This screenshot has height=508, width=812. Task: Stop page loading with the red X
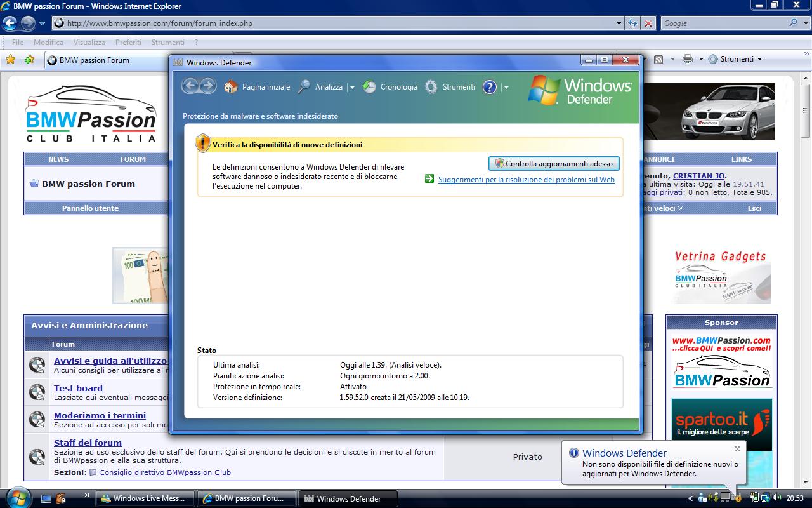[648, 23]
